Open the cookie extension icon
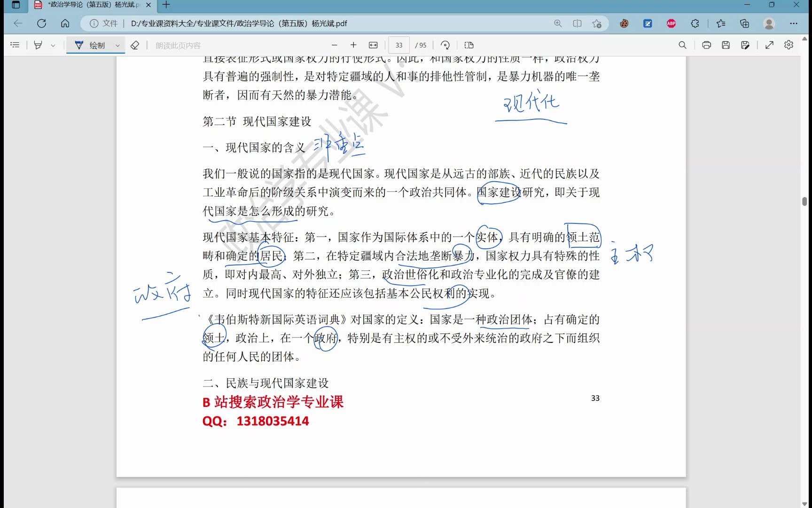This screenshot has width=812, height=508. [624, 24]
